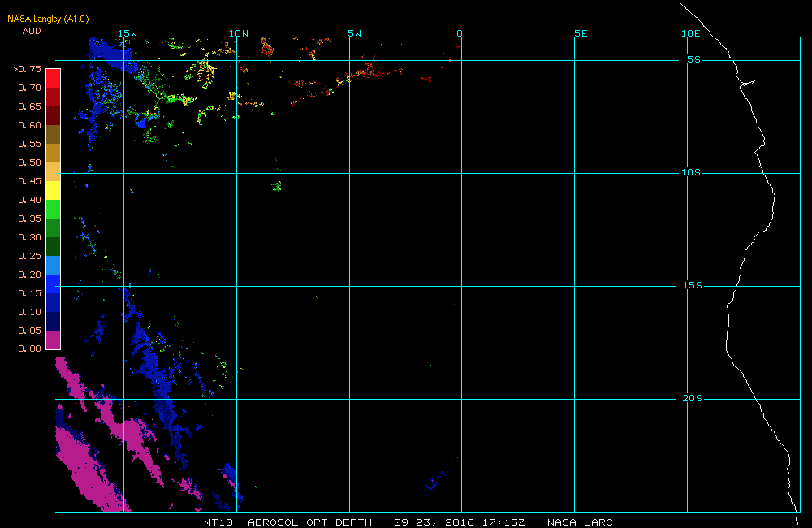Select the '20S' latitude label
This screenshot has height=528, width=812.
[693, 399]
